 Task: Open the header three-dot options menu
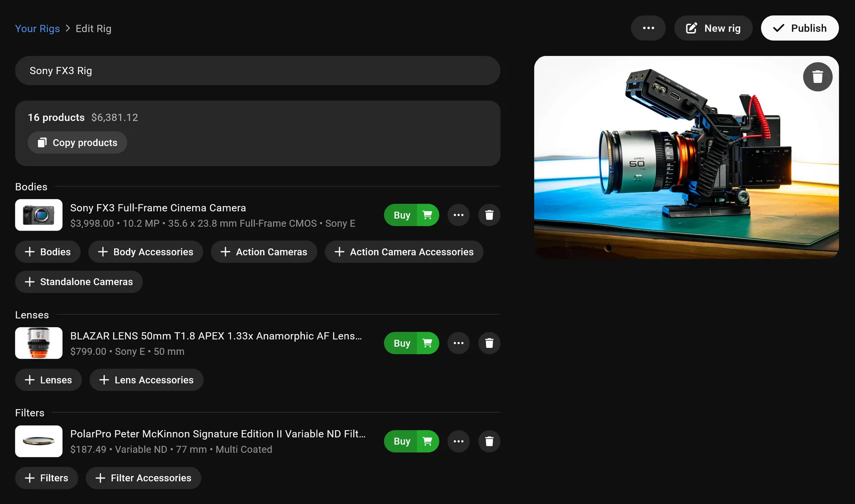648,28
